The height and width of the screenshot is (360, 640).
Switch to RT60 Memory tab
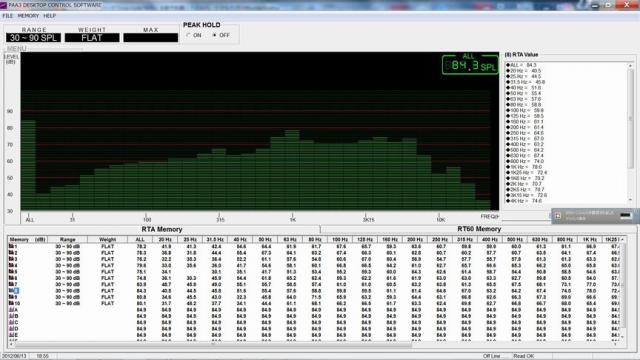479,229
